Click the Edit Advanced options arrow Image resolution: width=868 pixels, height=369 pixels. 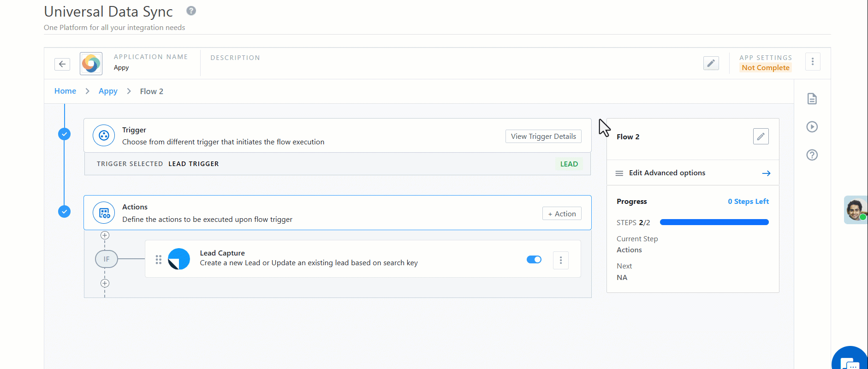coord(766,173)
